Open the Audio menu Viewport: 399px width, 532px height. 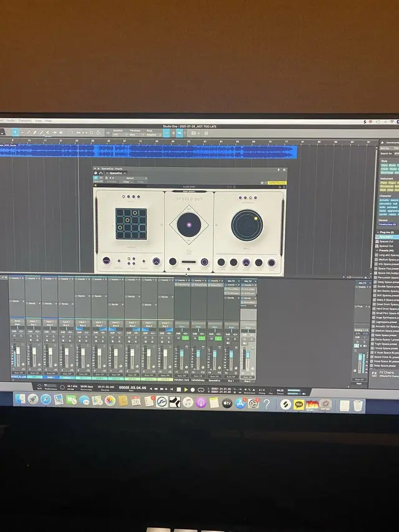11,121
